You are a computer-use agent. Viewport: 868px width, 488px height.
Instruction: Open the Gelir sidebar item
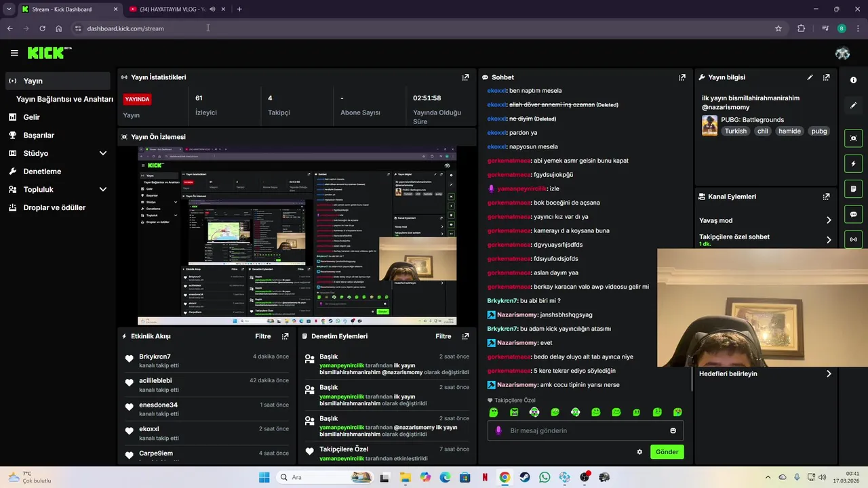tap(58, 117)
